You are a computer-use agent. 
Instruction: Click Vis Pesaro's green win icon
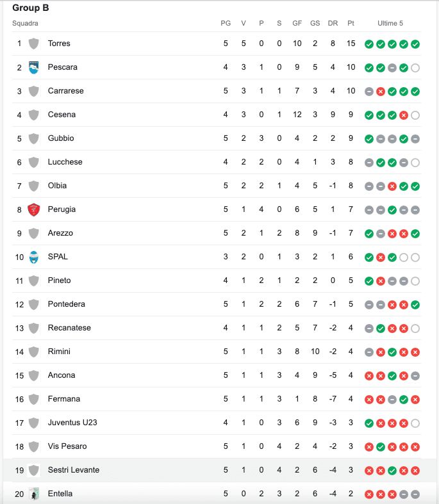(x=381, y=447)
